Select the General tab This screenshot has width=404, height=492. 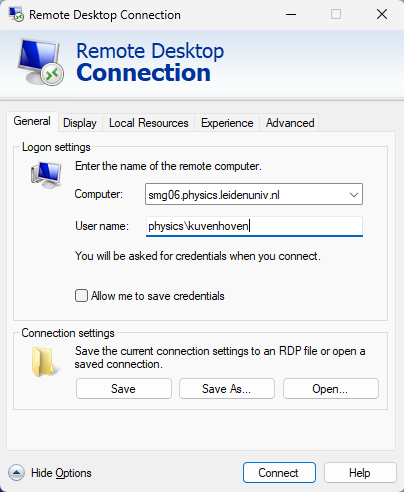point(32,121)
